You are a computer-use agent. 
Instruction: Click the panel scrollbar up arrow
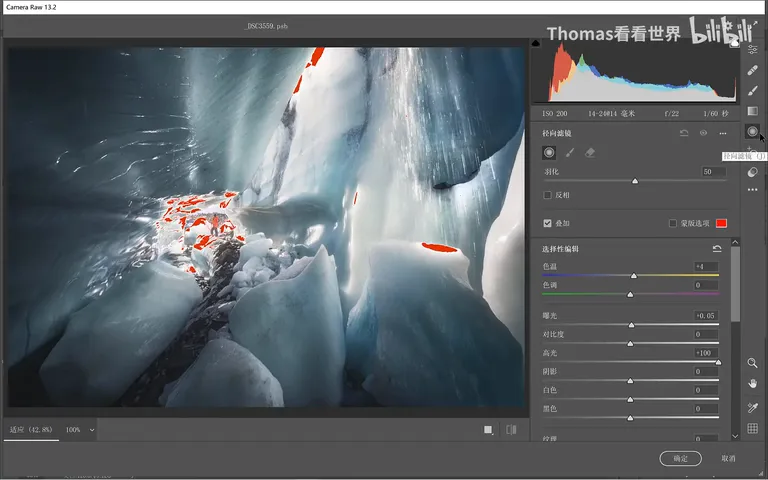click(735, 242)
